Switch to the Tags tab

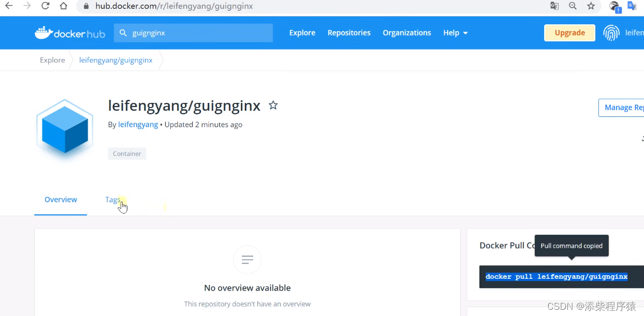[113, 200]
